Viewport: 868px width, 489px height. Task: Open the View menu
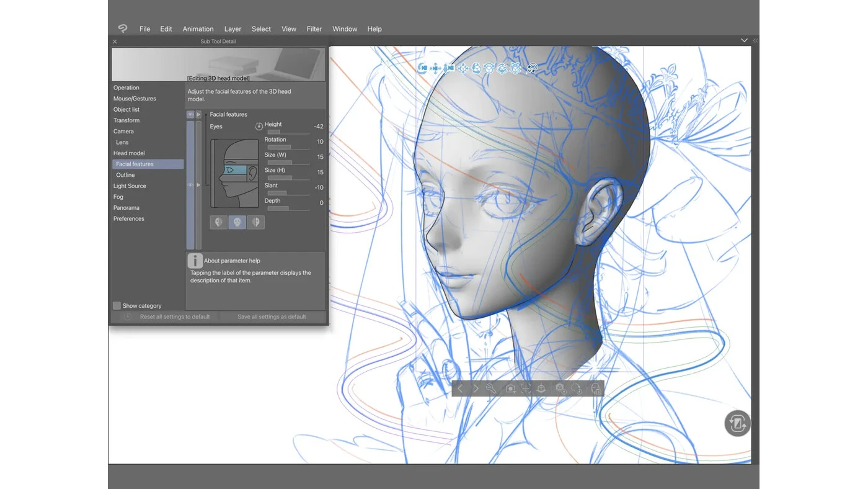click(x=289, y=29)
